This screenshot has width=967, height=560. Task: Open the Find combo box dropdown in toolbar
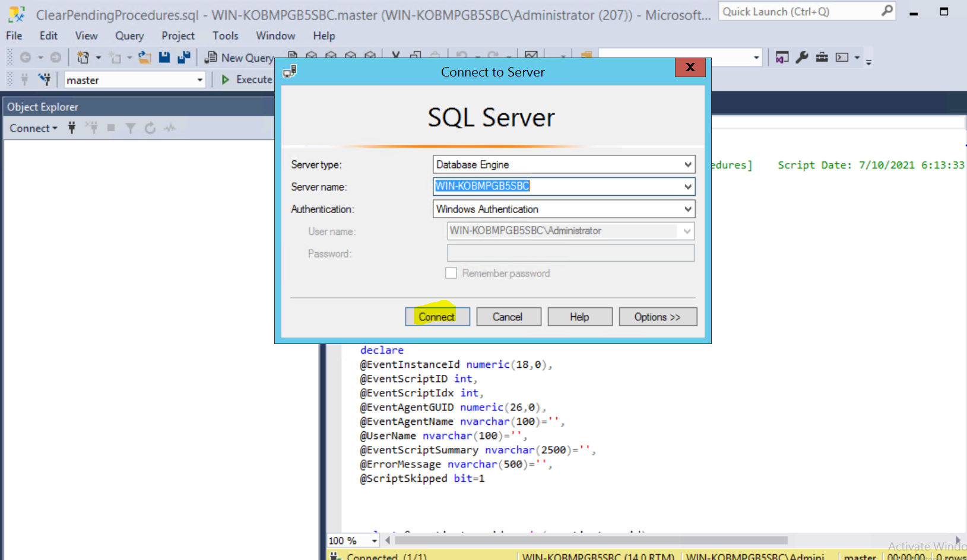pos(756,58)
